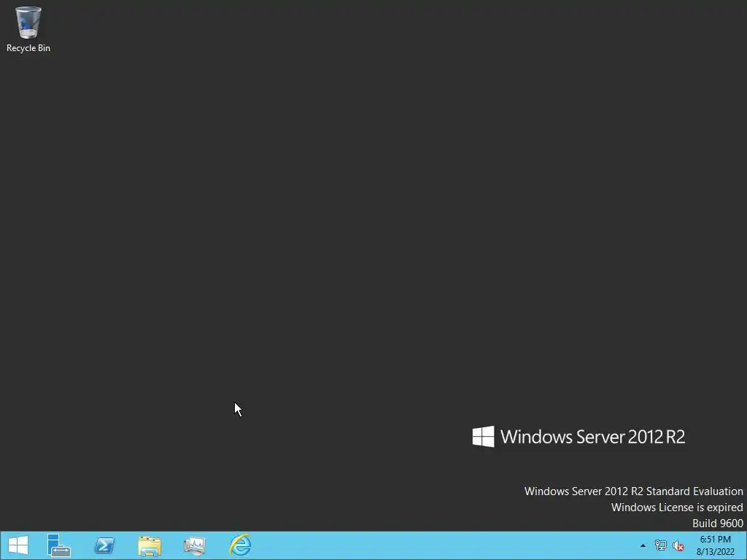Launch Internet Explorer from the taskbar
The width and height of the screenshot is (747, 560).
point(240,545)
